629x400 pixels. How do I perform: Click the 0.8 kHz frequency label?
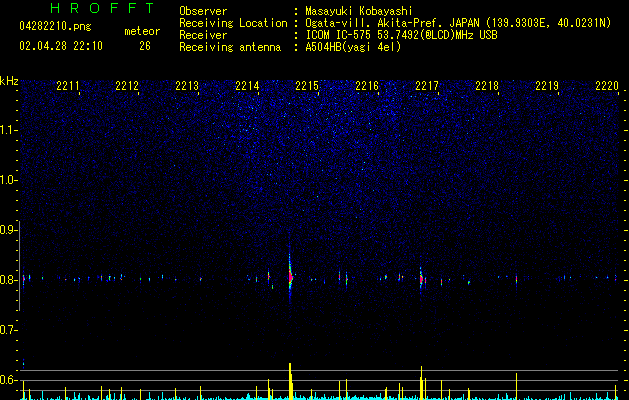tap(8, 280)
